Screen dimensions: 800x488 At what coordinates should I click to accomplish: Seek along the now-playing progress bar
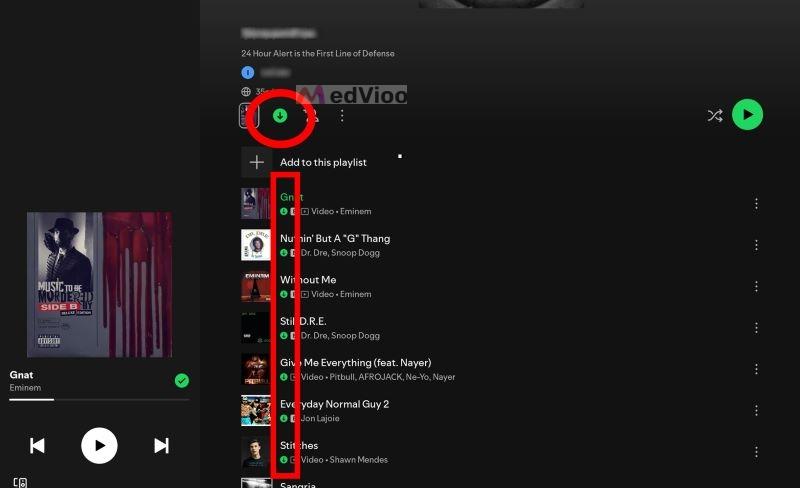click(x=99, y=400)
